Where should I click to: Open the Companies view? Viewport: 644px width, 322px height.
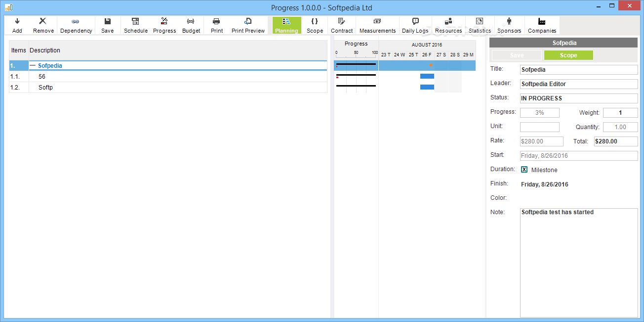pos(542,25)
